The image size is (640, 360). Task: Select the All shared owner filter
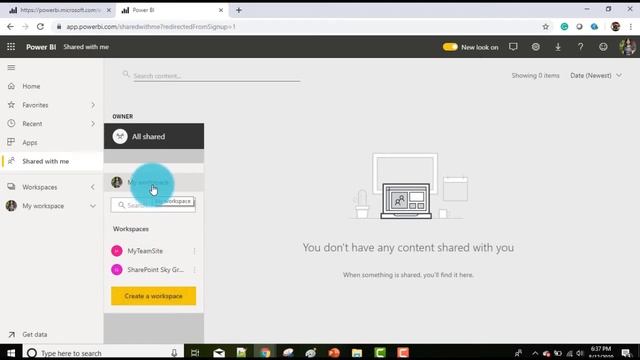(154, 136)
